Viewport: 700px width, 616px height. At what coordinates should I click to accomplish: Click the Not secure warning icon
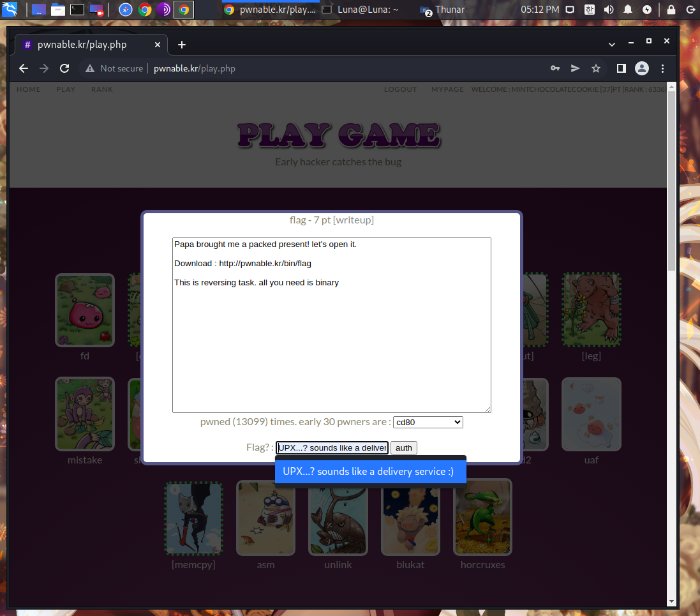90,68
